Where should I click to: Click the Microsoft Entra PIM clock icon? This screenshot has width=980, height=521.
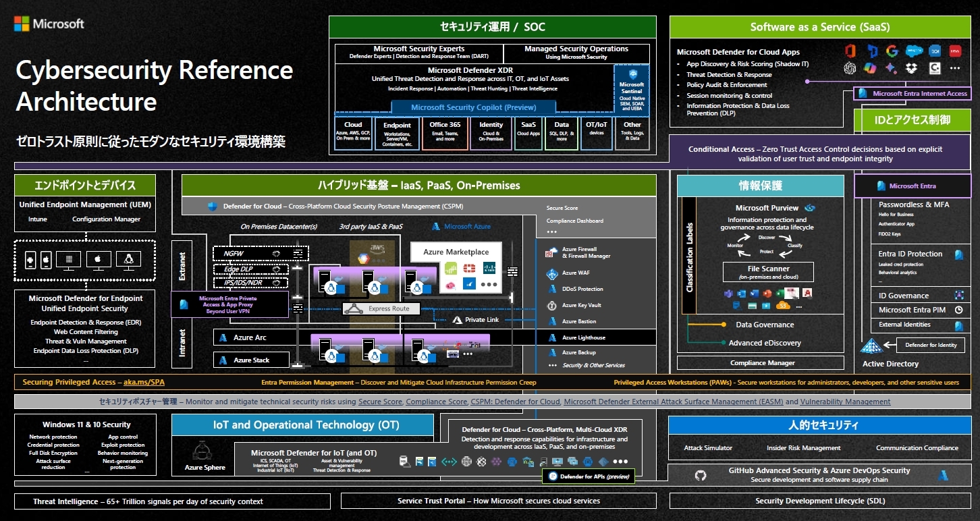[958, 310]
